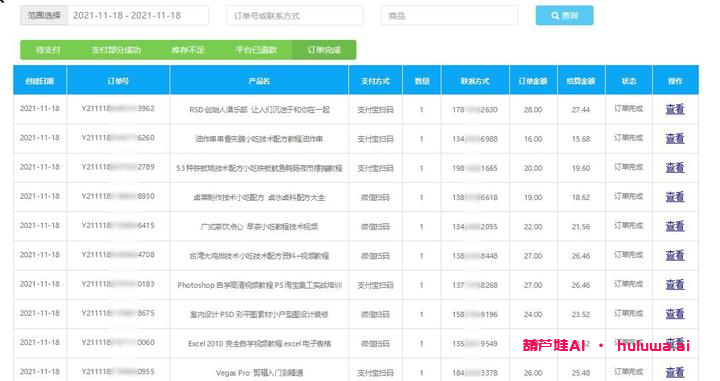This screenshot has width=720, height=381.
Task: Click the 状态 column header
Action: tap(629, 81)
